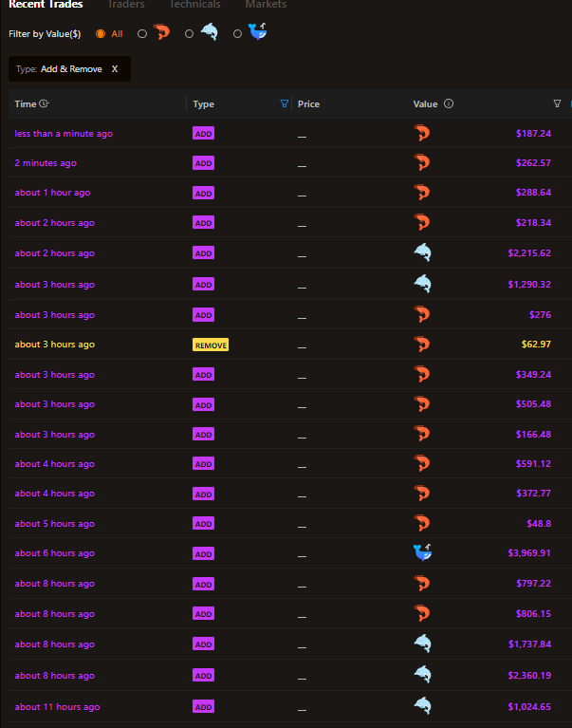
Task: Click the shrimp icon in $166.48 row
Action: pyautogui.click(x=422, y=434)
